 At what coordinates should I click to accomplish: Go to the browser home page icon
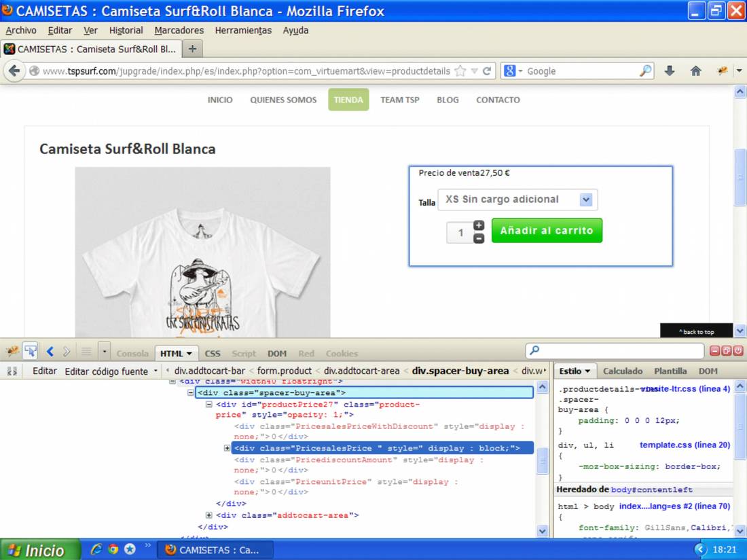695,71
